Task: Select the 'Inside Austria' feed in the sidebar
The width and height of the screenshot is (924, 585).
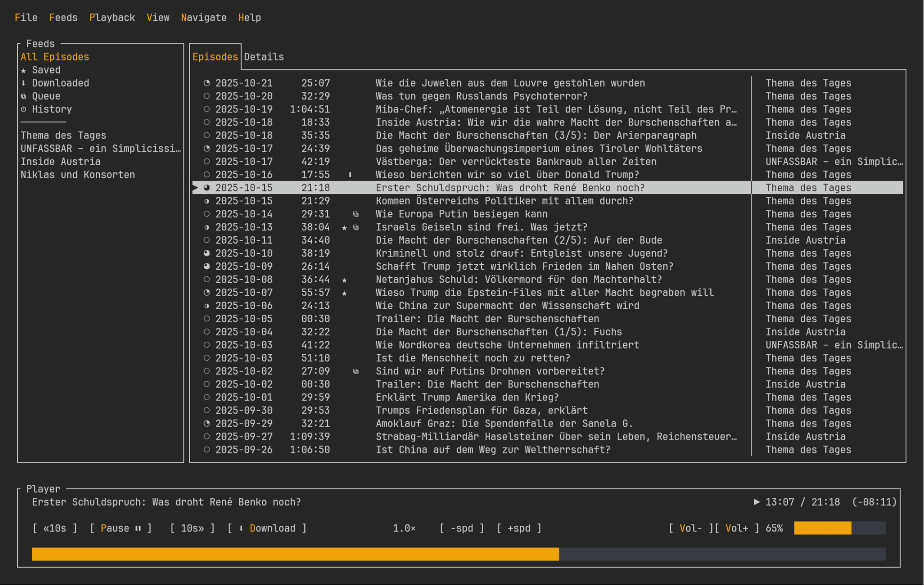Action: pyautogui.click(x=61, y=161)
